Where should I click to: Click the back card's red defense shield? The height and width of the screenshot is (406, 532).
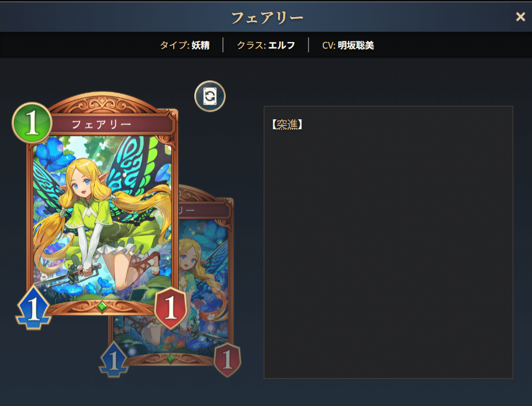[x=227, y=360]
